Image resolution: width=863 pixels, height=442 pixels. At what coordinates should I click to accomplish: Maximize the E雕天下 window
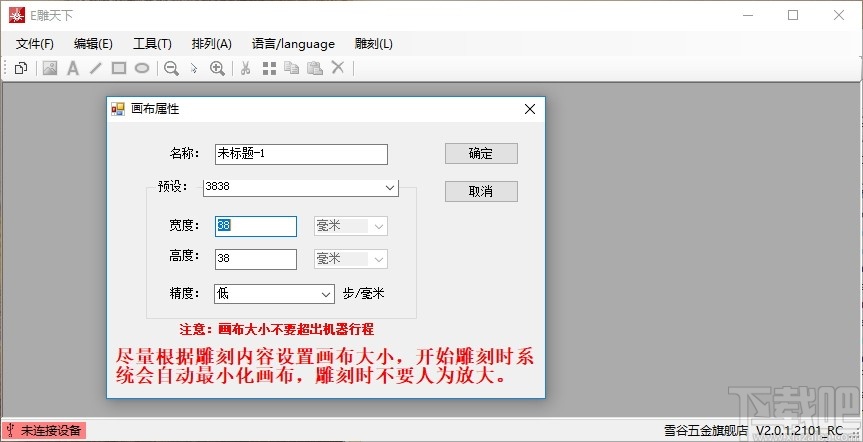tap(793, 15)
